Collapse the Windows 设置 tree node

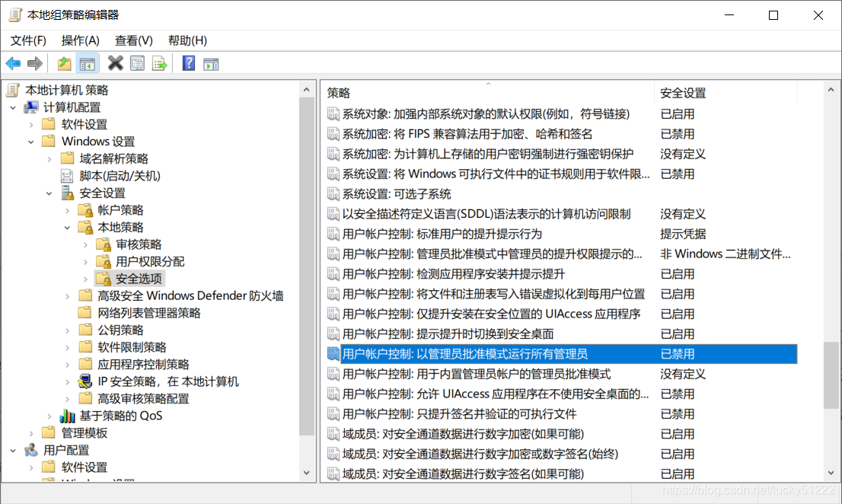point(31,142)
